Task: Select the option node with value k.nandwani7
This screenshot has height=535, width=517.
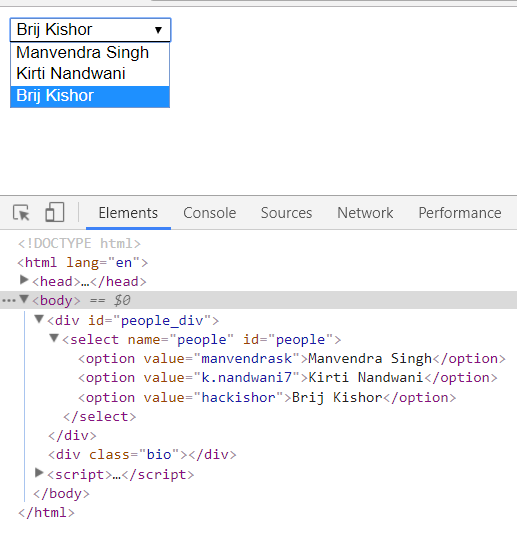Action: [288, 378]
